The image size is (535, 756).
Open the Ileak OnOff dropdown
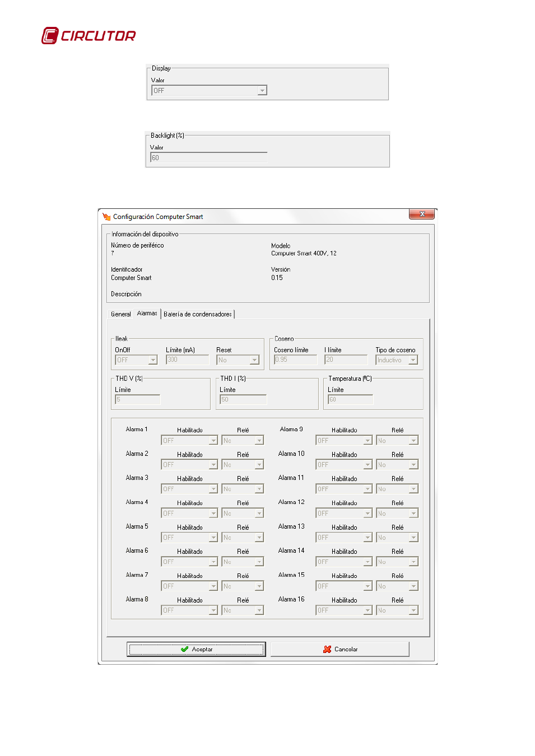(136, 360)
